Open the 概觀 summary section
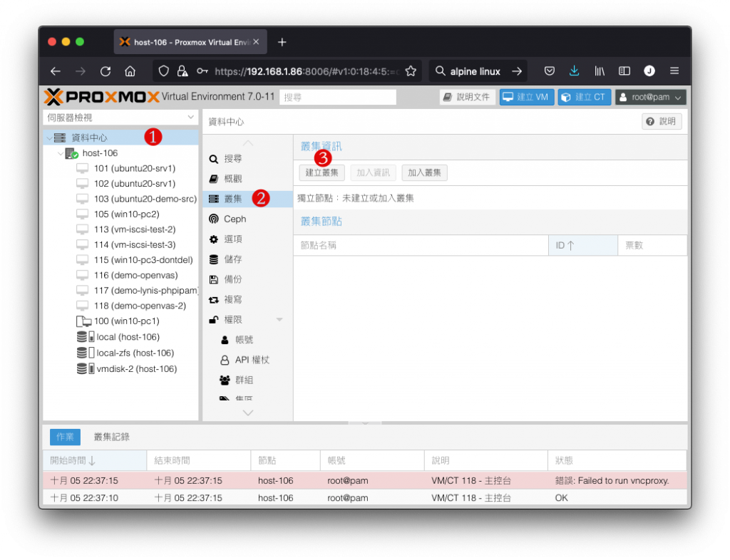This screenshot has height=560, width=730. click(x=247, y=179)
